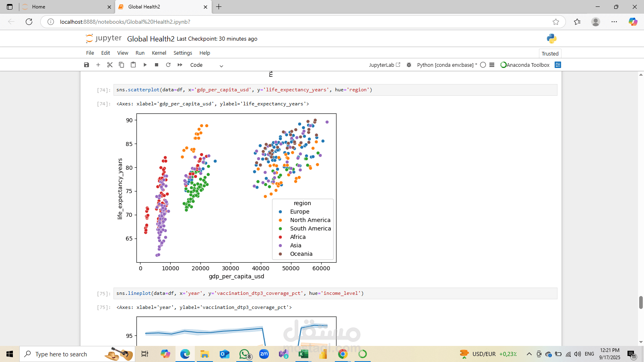Restart kernel and run all cells icon
The image size is (644, 362).
tap(180, 65)
